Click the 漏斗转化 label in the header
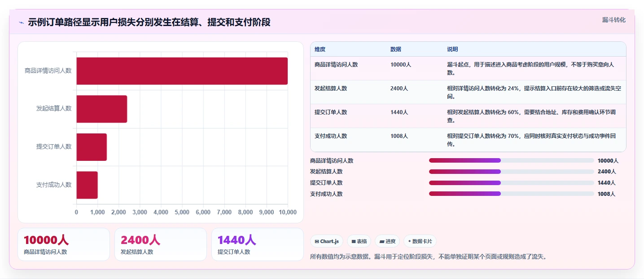Viewport: 644px width, 279px height. (613, 20)
